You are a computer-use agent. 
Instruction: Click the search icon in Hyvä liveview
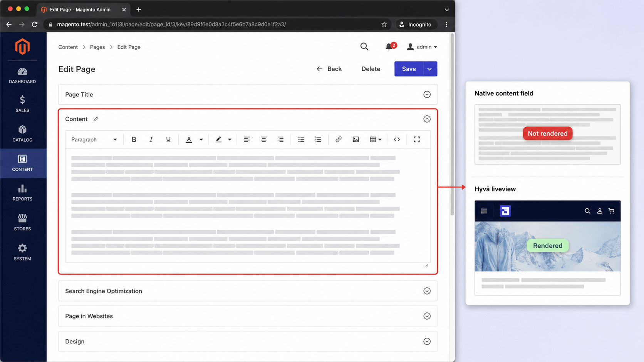(587, 211)
